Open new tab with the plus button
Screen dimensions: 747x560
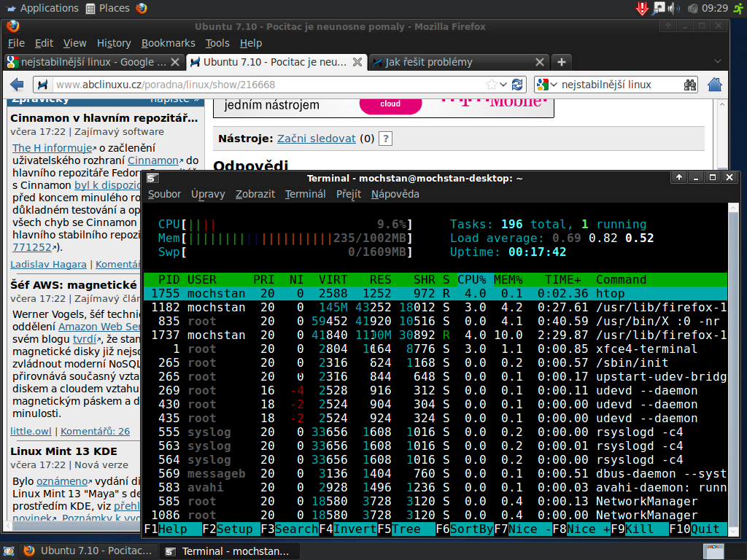click(561, 62)
